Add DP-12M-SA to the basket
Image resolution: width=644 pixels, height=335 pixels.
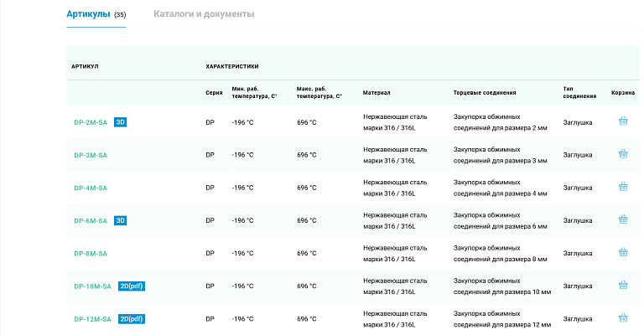point(623,318)
